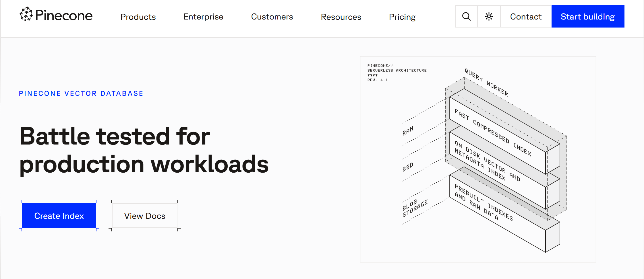Click the serverless architecture diagram
The width and height of the screenshot is (644, 279).
[478, 159]
